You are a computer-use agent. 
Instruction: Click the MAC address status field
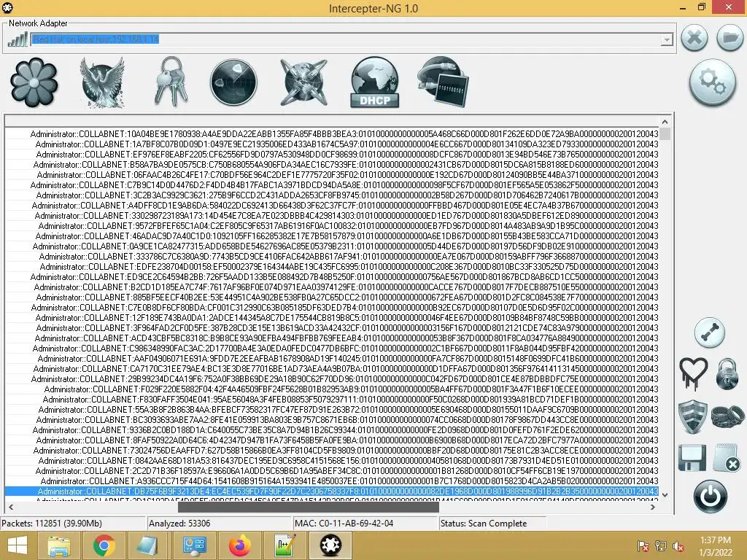pyautogui.click(x=365, y=524)
